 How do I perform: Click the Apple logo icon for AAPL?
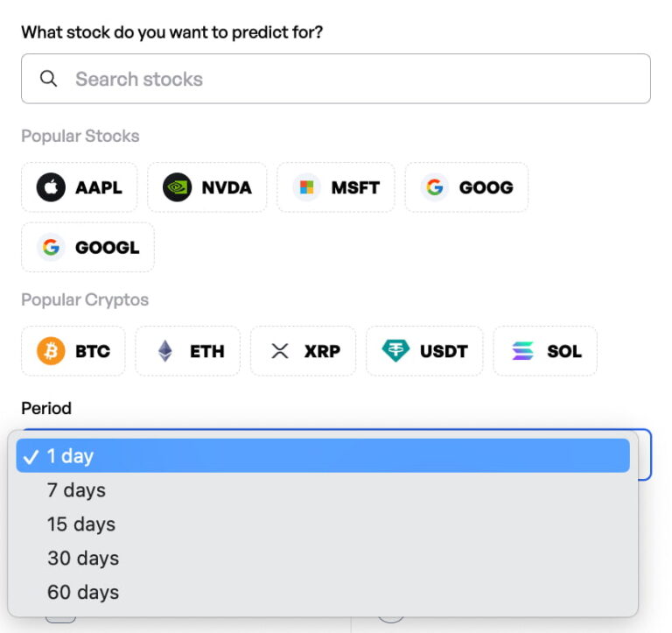pos(51,187)
